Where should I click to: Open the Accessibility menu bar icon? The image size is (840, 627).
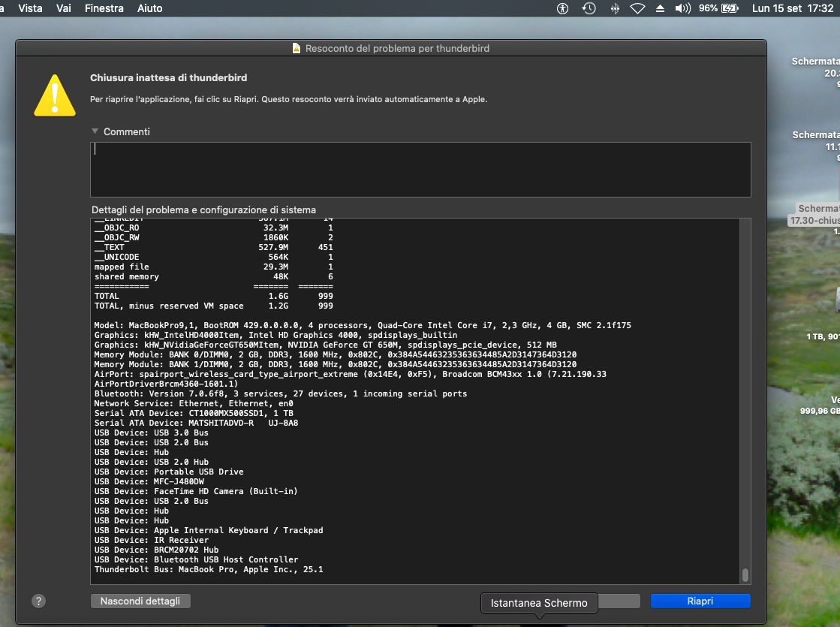pos(563,9)
